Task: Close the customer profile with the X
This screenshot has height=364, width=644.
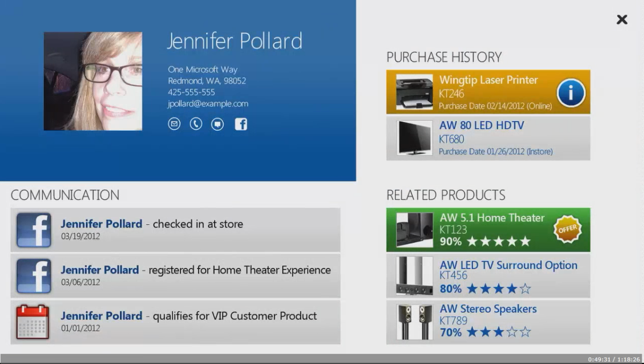Action: [622, 19]
